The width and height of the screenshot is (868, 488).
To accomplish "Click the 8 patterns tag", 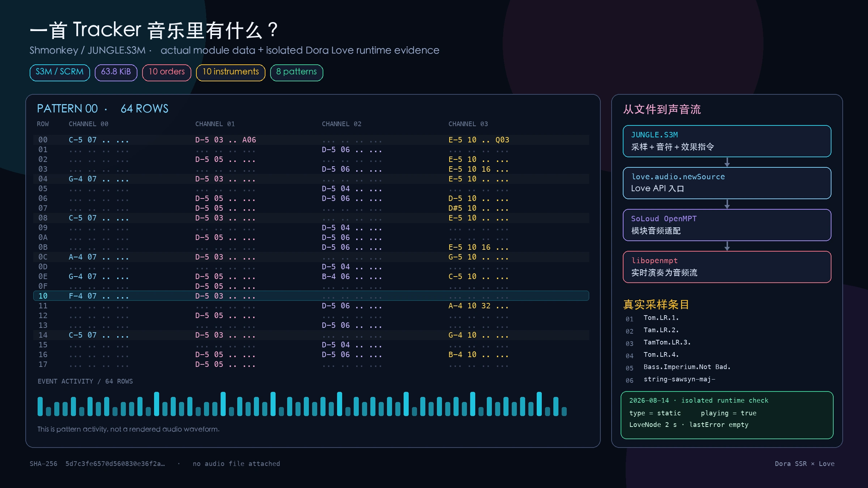I will click(x=297, y=72).
